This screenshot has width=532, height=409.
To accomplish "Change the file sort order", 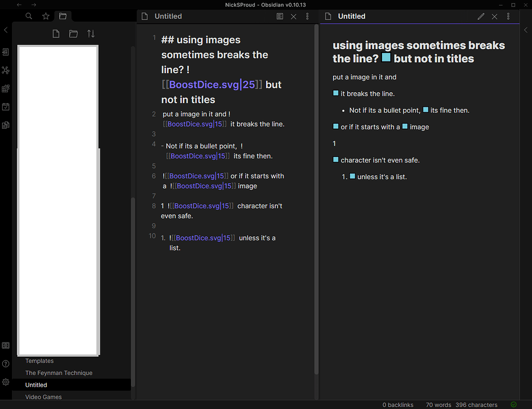I will coord(91,33).
